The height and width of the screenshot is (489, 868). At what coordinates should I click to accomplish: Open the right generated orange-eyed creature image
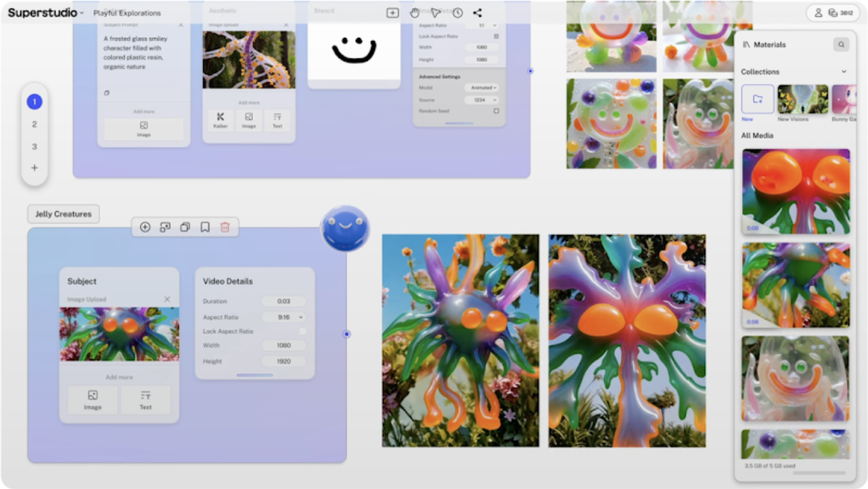(627, 340)
